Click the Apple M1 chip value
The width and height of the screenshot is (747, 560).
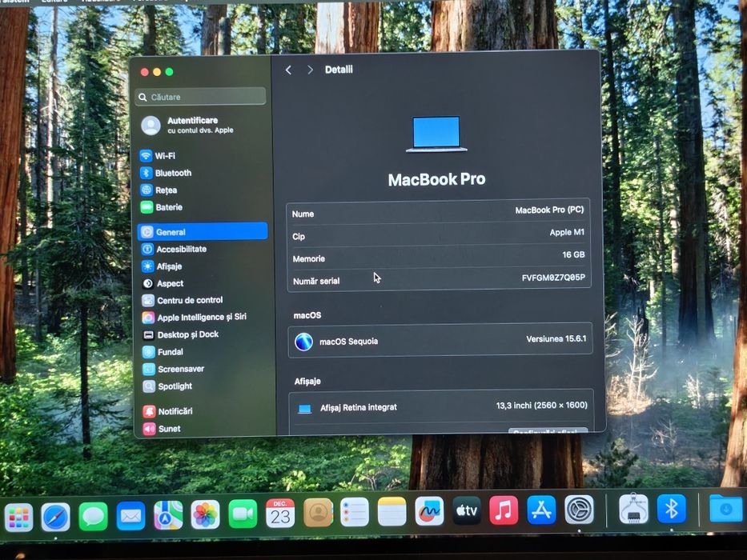click(567, 232)
